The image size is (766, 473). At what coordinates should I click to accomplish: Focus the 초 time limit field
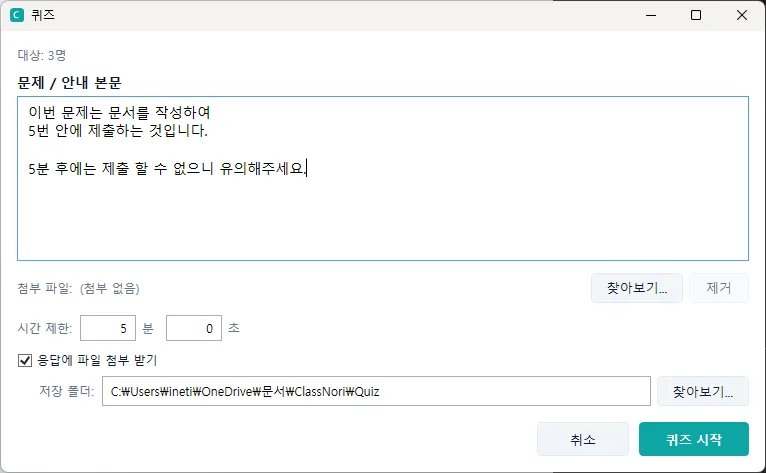pos(194,328)
